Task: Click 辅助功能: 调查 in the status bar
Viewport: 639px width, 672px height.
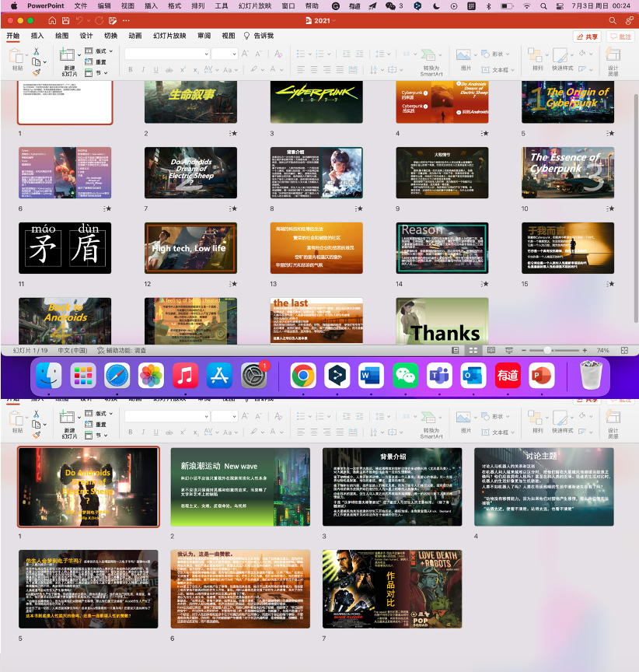Action: [123, 351]
